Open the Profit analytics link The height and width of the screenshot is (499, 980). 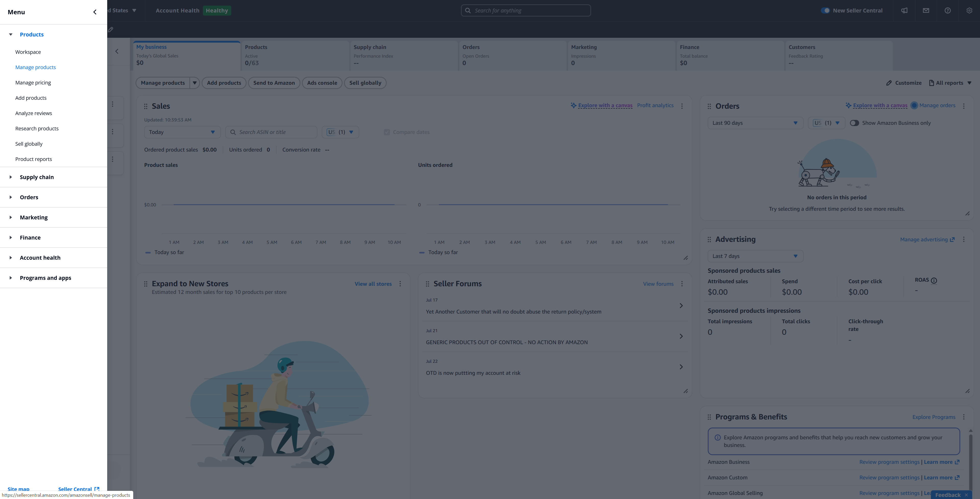coord(655,105)
